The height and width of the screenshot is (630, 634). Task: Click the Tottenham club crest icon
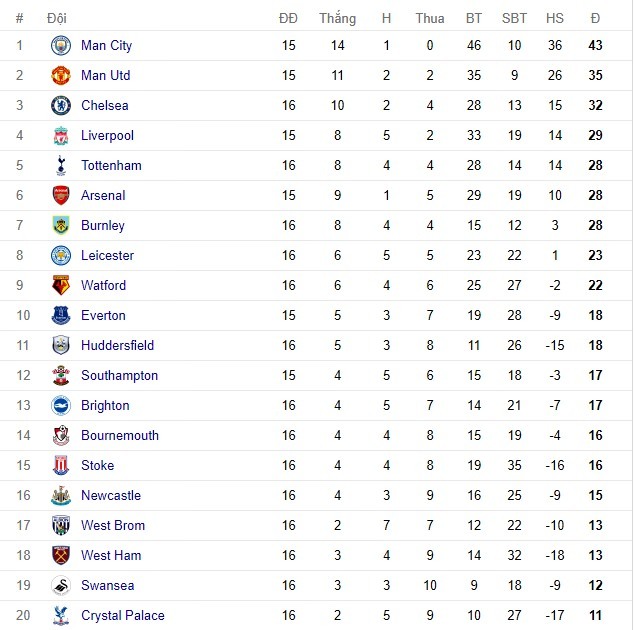(62, 166)
